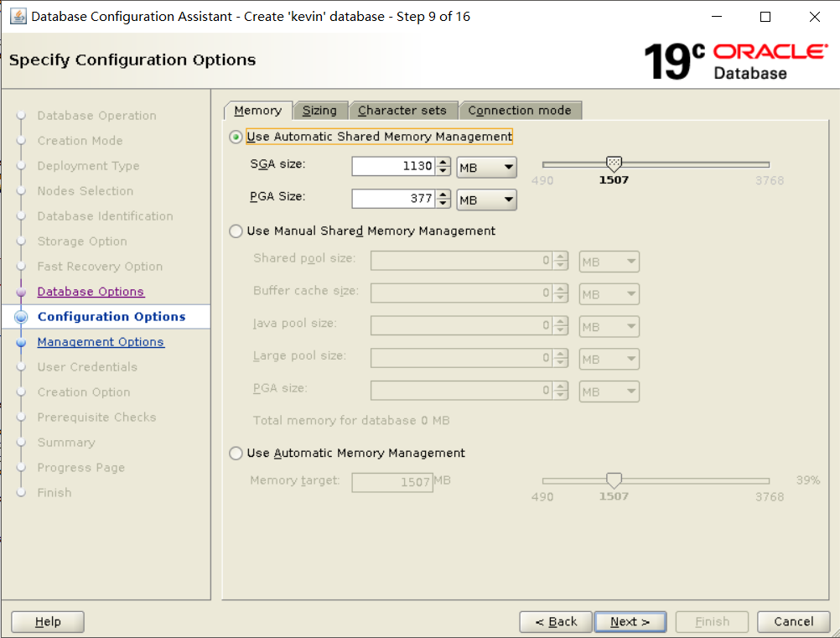Go to Management Options step link
This screenshot has height=638, width=840.
[101, 342]
